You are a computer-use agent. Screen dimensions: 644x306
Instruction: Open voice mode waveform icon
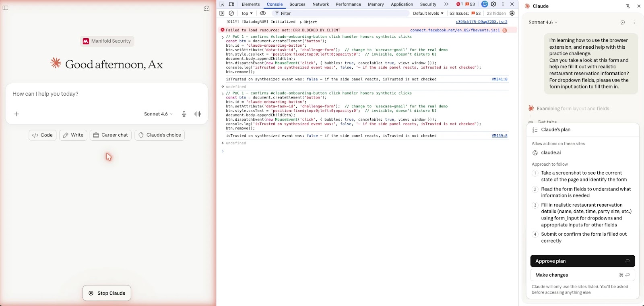click(x=197, y=114)
